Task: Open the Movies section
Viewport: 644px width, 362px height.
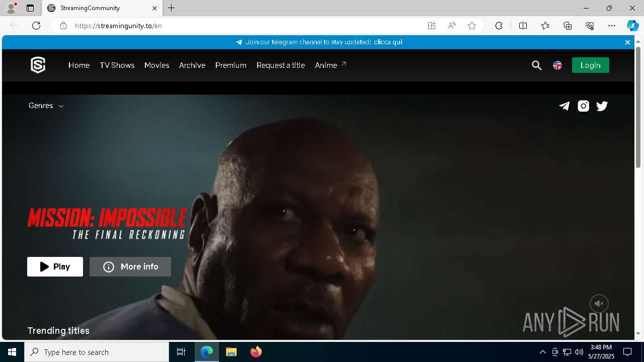Action: 156,65
